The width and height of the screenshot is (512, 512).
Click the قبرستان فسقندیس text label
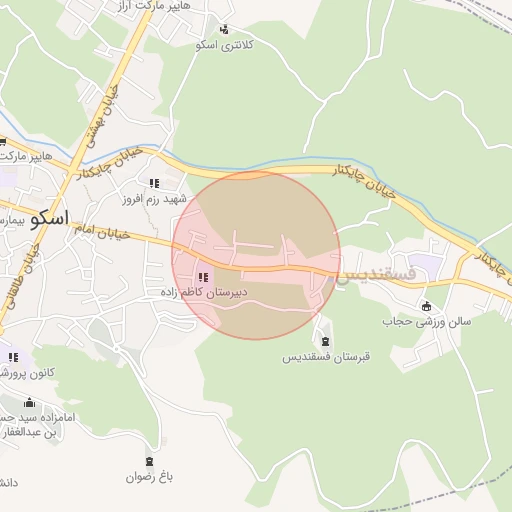click(x=326, y=357)
